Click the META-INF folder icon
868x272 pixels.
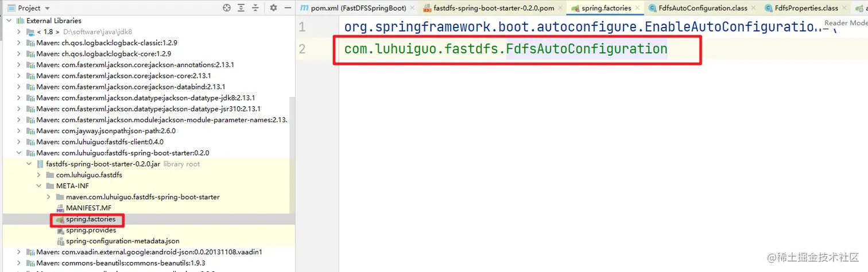pos(50,186)
